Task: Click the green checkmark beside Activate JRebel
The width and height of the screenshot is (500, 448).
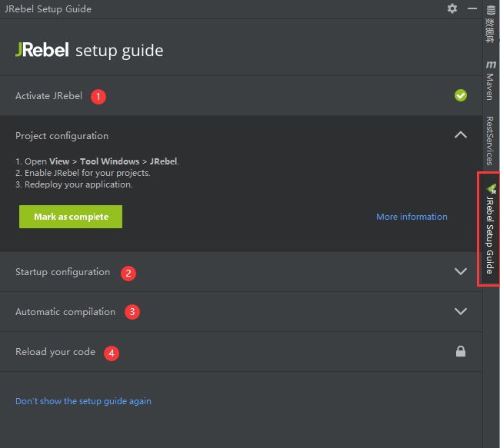Action: (460, 96)
